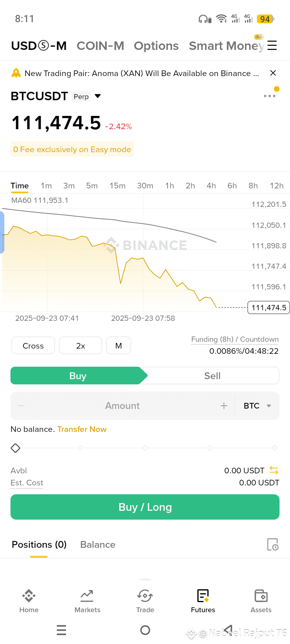Open the order history icon beside Balance
The height and width of the screenshot is (644, 290).
pos(273,544)
